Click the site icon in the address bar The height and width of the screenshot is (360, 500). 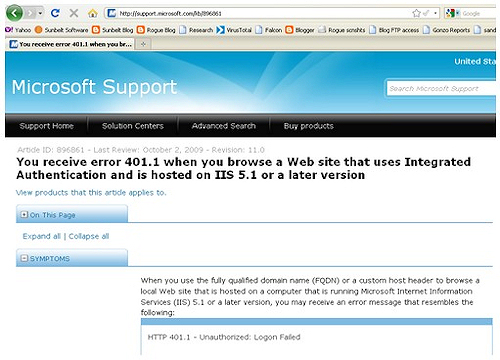coord(112,13)
